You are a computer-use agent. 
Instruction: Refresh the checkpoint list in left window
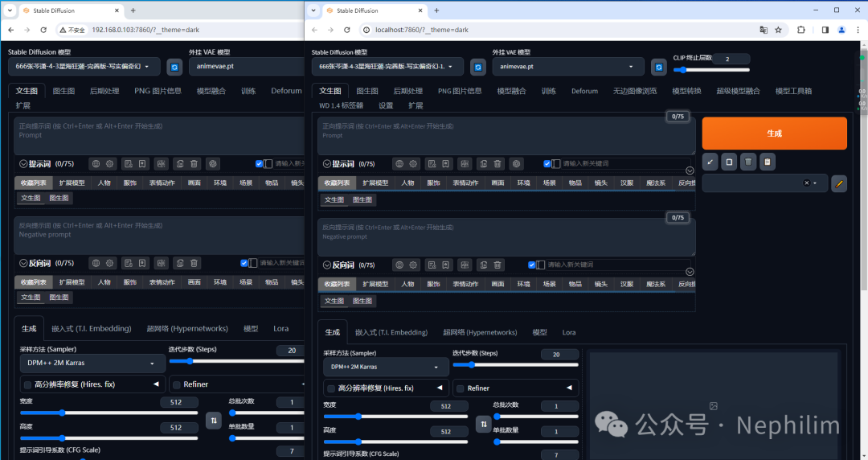pos(174,67)
